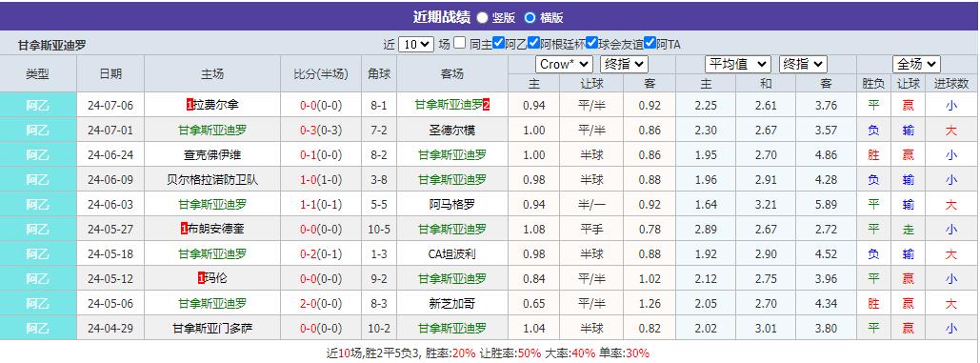Uncheck the 阿乙 league checkbox
This screenshot has width=980, height=363.
coord(498,43)
